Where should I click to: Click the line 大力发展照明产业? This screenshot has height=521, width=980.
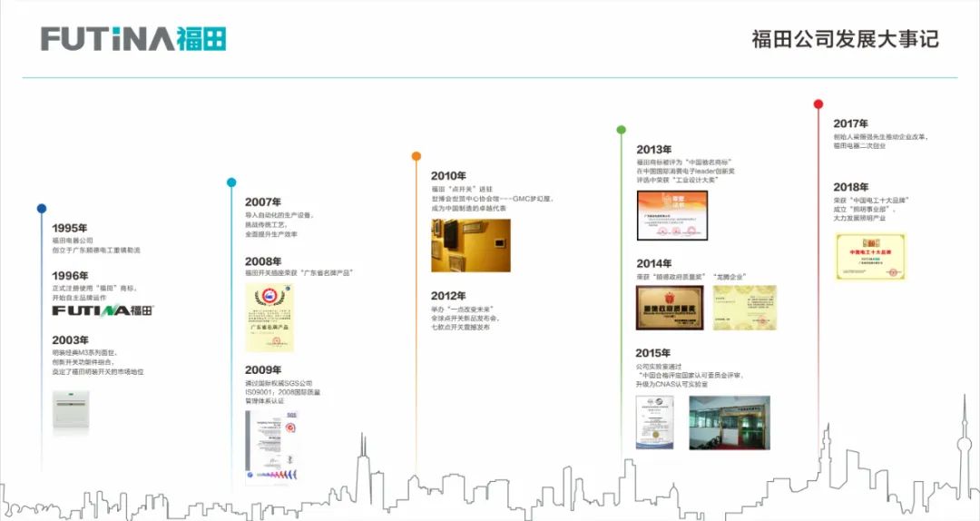pos(859,218)
